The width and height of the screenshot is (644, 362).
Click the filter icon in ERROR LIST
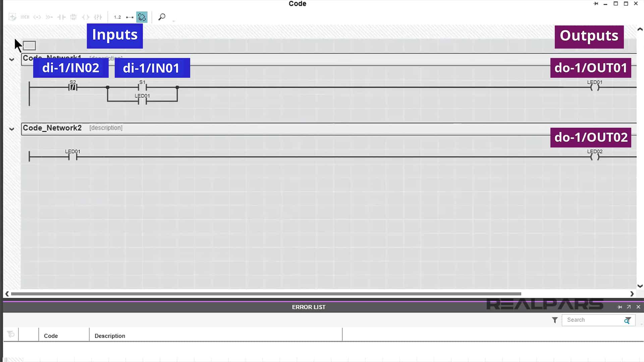click(x=555, y=320)
